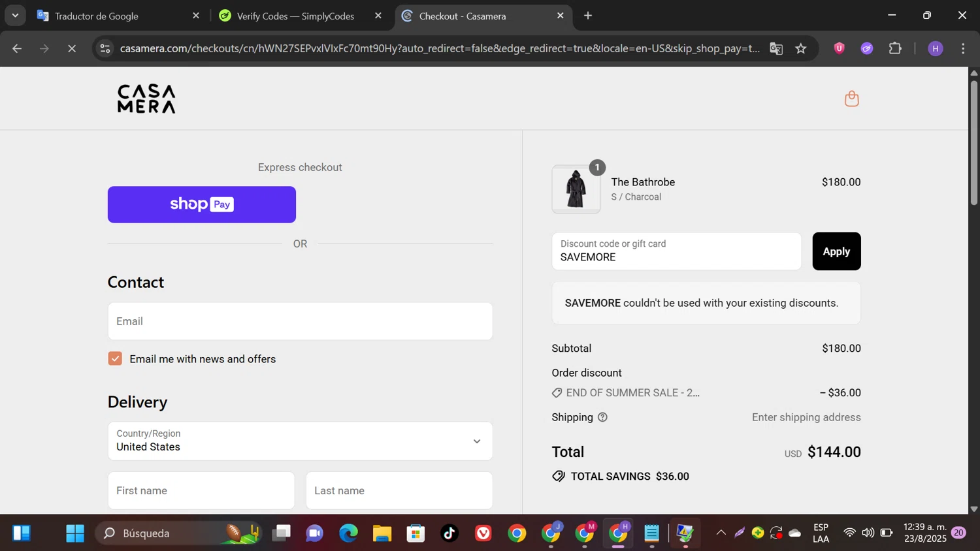Open Microsoft Store from taskbar
Screen dimensions: 980x551
(416, 533)
